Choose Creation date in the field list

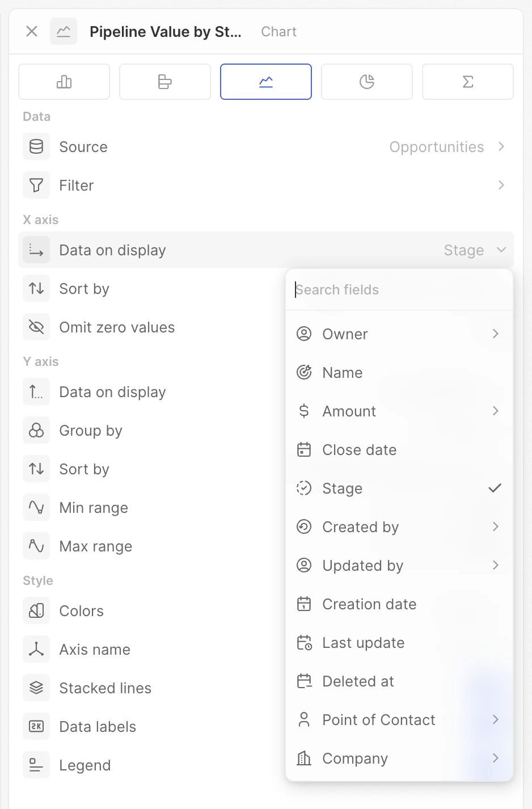pyautogui.click(x=399, y=604)
